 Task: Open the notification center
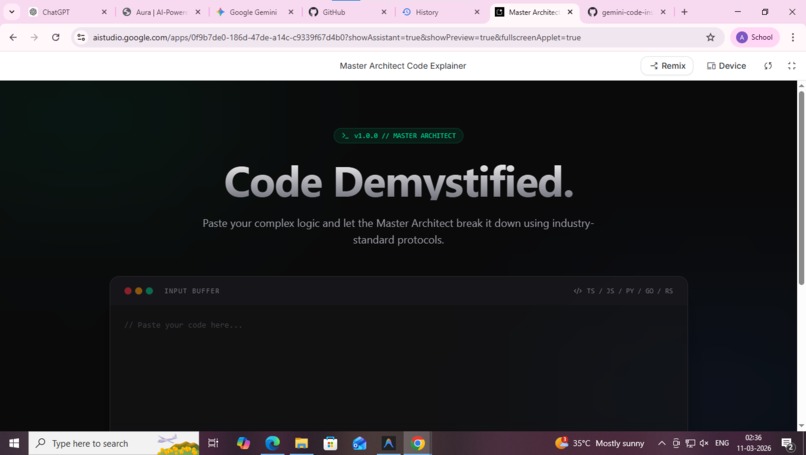click(x=788, y=443)
